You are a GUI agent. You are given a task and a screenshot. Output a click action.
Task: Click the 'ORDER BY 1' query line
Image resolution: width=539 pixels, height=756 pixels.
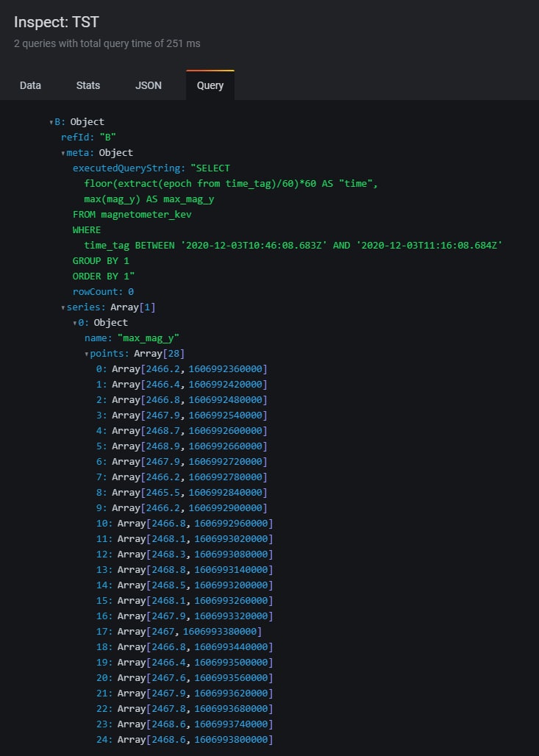pyautogui.click(x=104, y=277)
